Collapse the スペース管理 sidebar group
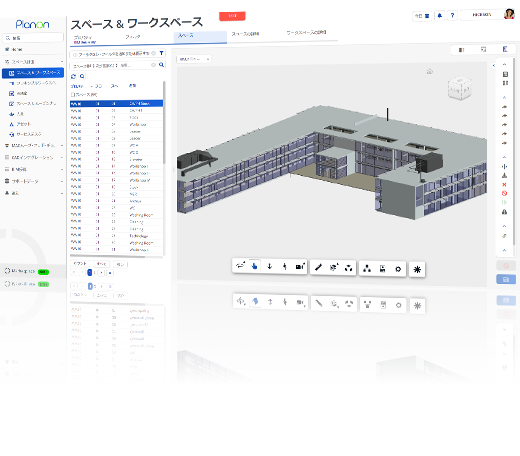Image resolution: width=520 pixels, height=456 pixels. (x=62, y=62)
